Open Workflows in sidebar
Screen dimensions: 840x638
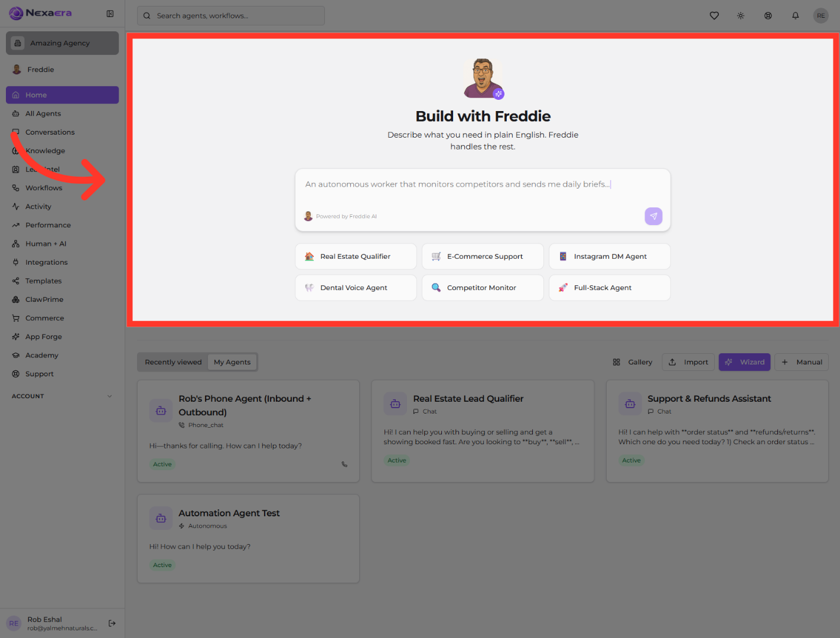tap(63, 188)
